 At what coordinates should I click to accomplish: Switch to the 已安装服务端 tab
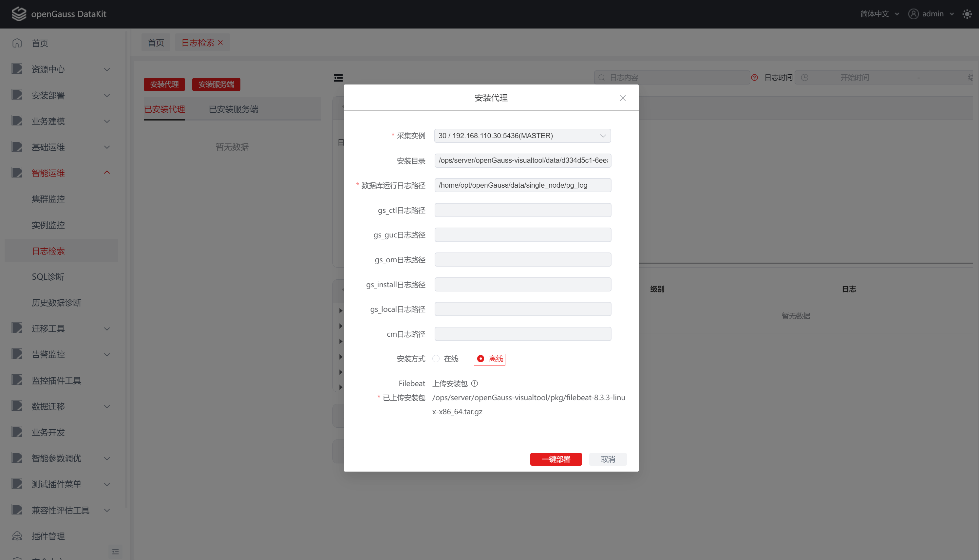pyautogui.click(x=233, y=109)
